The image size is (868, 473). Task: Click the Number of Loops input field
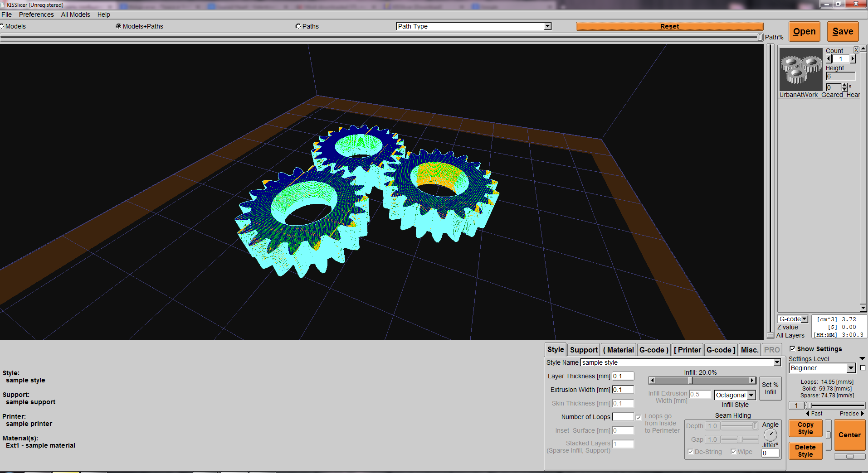pyautogui.click(x=623, y=417)
